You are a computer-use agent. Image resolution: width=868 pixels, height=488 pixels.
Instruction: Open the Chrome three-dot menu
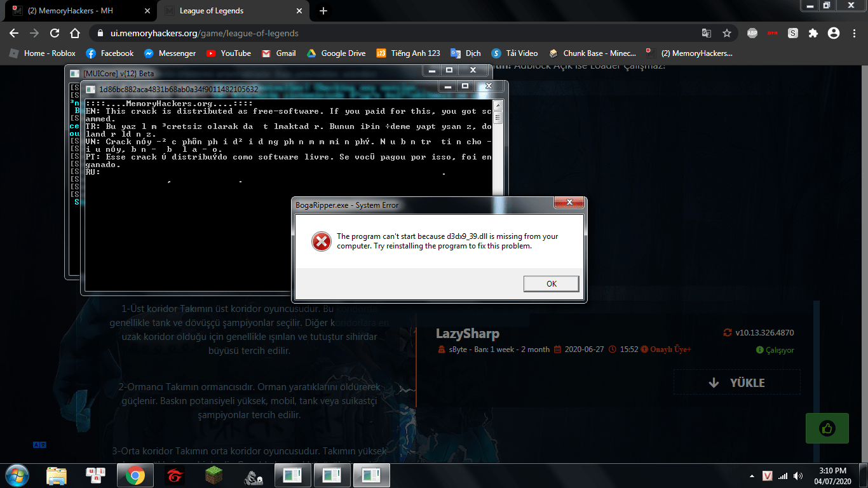pyautogui.click(x=854, y=33)
